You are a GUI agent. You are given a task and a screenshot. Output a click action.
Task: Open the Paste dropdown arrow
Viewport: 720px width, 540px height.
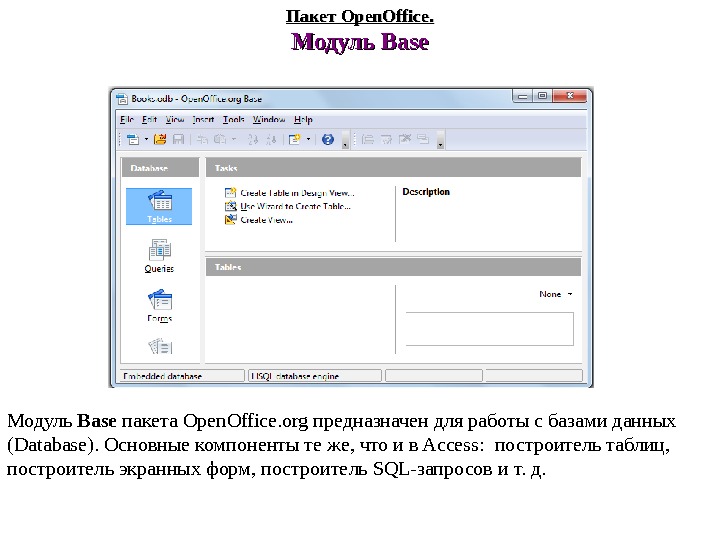tap(234, 139)
